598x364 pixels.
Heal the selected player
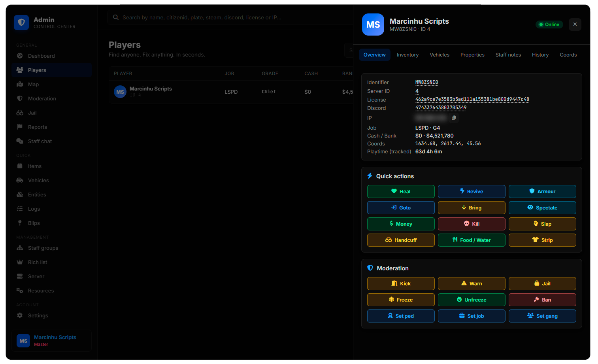401,191
